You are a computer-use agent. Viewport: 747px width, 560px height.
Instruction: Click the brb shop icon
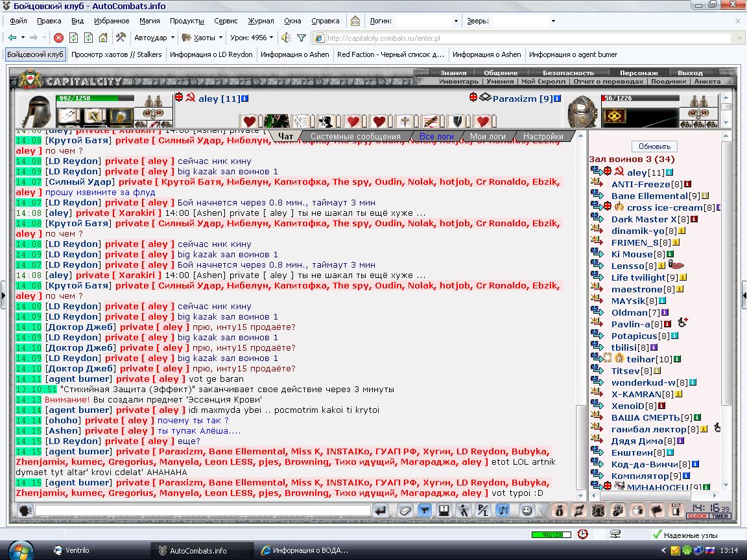355,21
